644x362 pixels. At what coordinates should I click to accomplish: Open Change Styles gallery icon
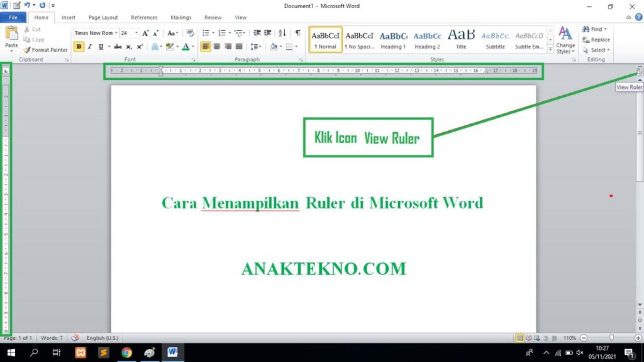click(x=565, y=33)
